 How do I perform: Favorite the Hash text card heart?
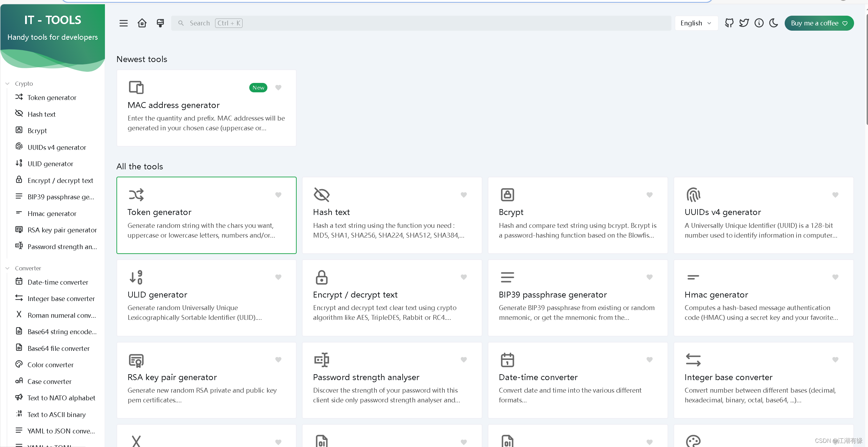pyautogui.click(x=464, y=195)
